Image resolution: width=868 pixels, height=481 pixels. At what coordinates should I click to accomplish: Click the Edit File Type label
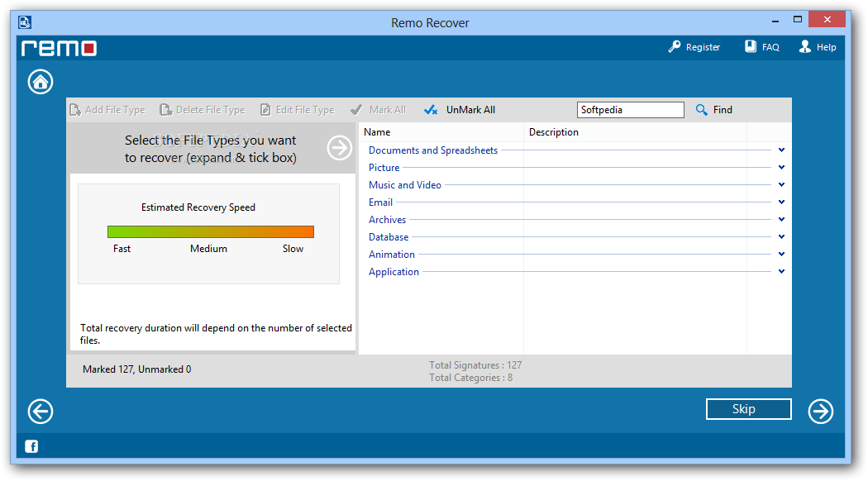coord(305,110)
